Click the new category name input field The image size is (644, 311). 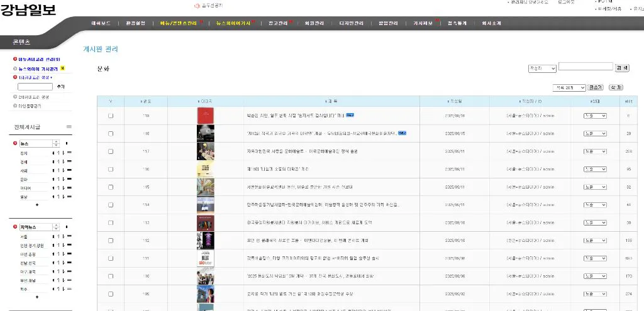(35, 87)
